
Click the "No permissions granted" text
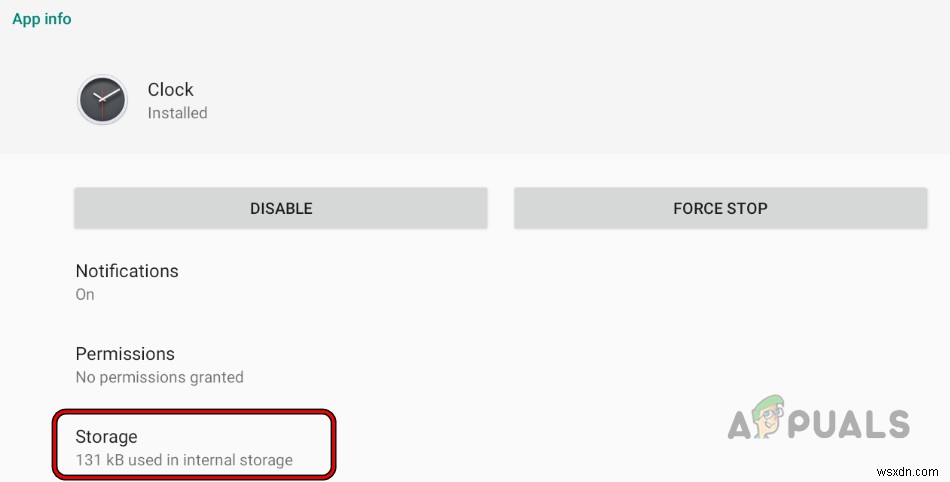pos(160,377)
